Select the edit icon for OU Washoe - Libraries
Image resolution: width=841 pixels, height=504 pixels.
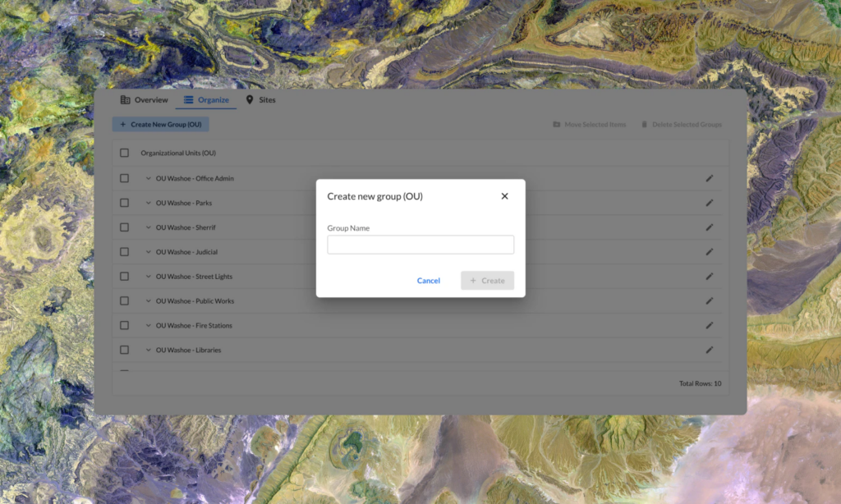point(709,350)
